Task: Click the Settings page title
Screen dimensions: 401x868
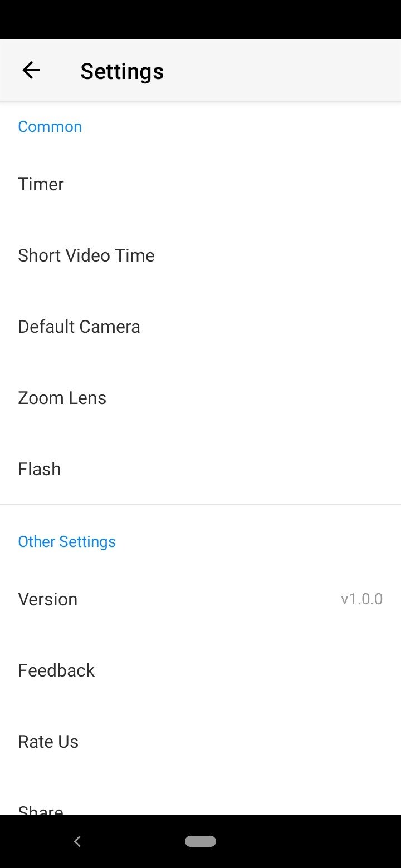Action: click(x=122, y=71)
